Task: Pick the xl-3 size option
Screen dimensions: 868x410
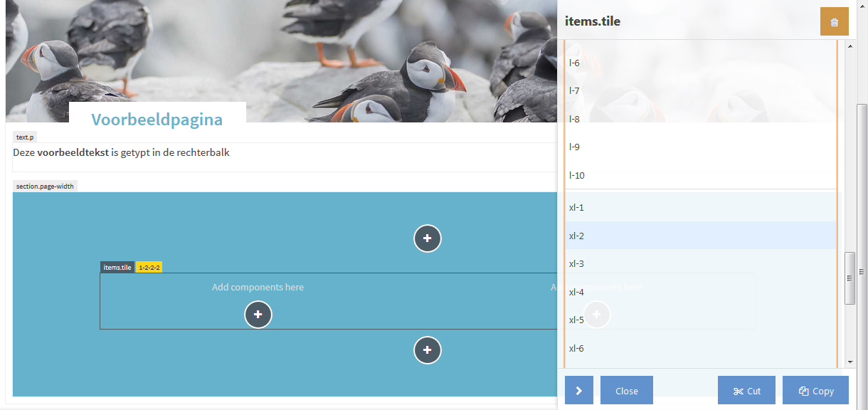Action: pyautogui.click(x=701, y=264)
